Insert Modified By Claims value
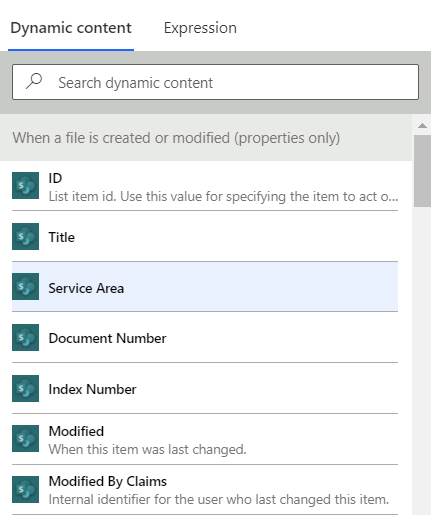The width and height of the screenshot is (431, 515). [205, 490]
